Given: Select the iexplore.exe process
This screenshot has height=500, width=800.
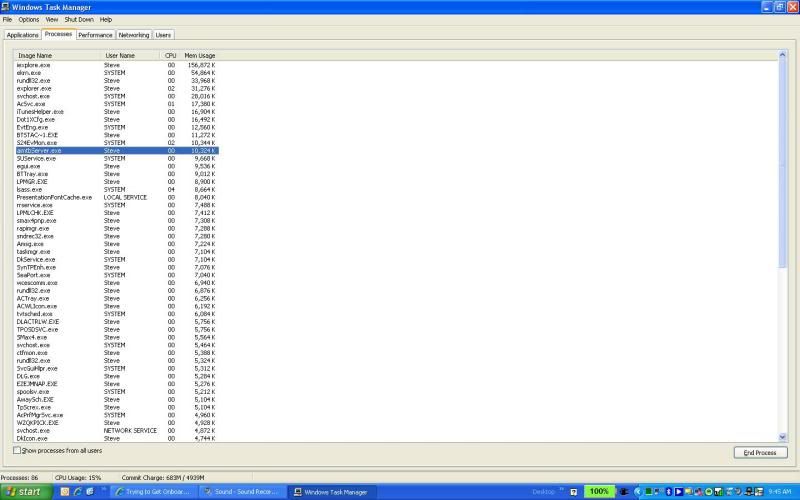Looking at the screenshot, I should [117, 65].
